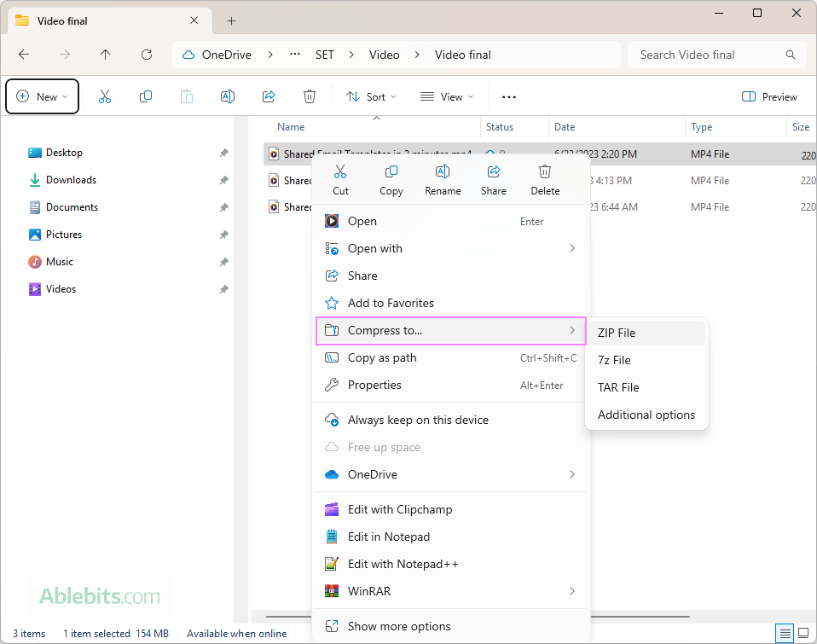Viewport: 817px width, 644px height.
Task: Click the Paste icon in the toolbar
Action: click(187, 96)
